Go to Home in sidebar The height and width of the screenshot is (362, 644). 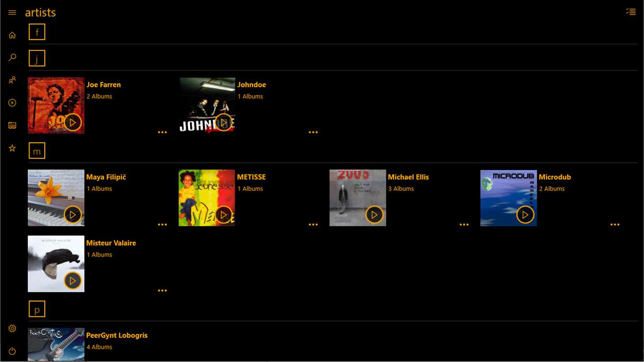coord(12,35)
